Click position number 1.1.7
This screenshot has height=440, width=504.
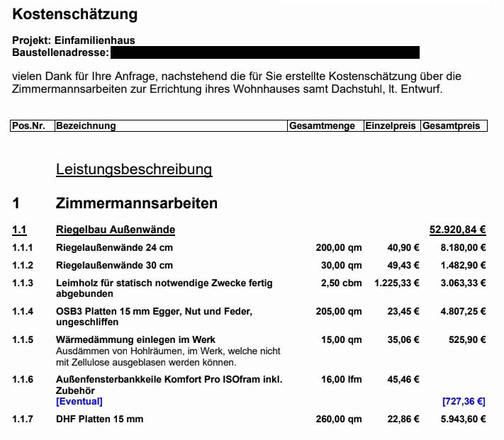[x=23, y=419]
